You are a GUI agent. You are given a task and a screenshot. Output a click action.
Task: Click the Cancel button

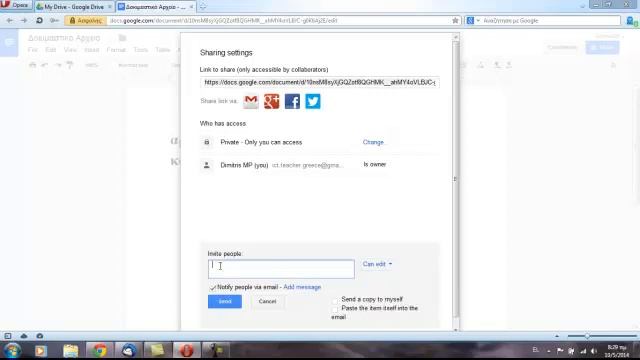click(x=267, y=302)
